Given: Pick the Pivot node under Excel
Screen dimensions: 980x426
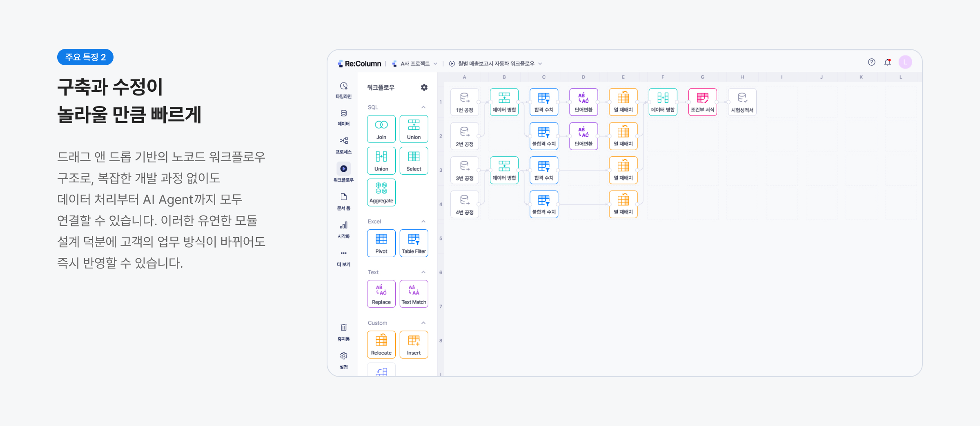Looking at the screenshot, I should pos(381,243).
